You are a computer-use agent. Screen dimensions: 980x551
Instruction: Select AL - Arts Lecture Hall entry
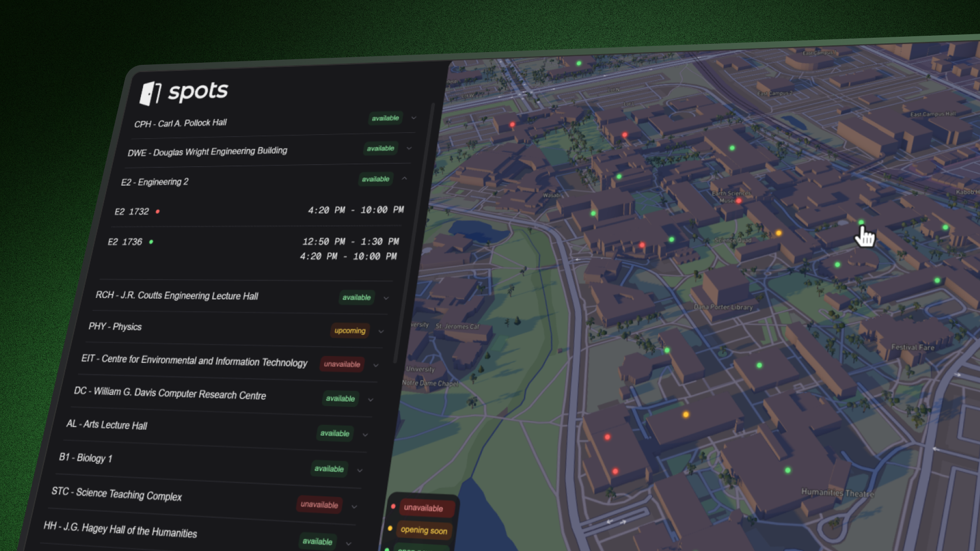tap(107, 425)
